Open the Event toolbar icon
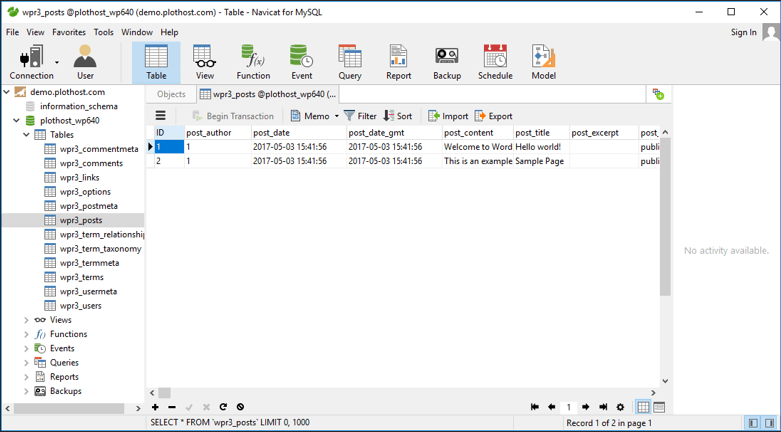 pyautogui.click(x=301, y=63)
